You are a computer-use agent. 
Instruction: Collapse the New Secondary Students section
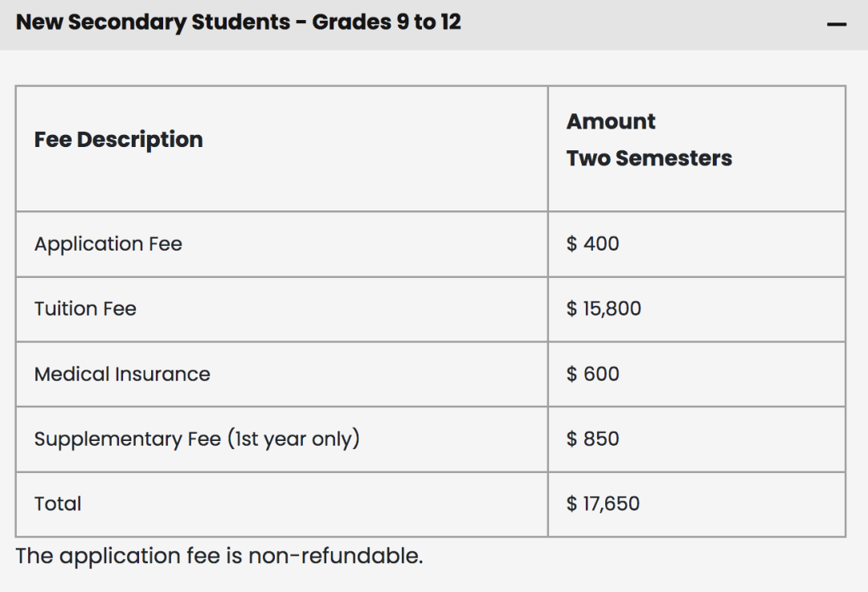(x=836, y=24)
